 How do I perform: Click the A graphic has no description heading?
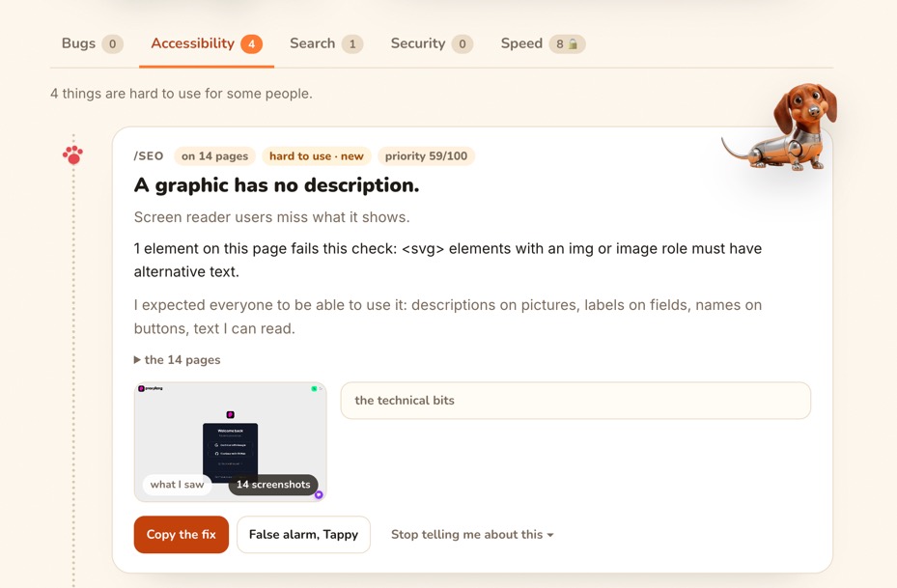(x=277, y=185)
